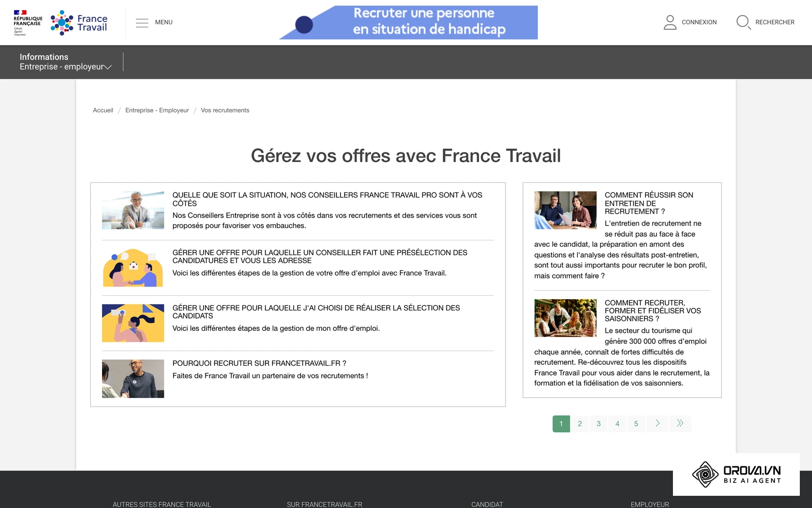Click the CANDIDAT footer heading
This screenshot has width=812, height=508.
click(487, 504)
